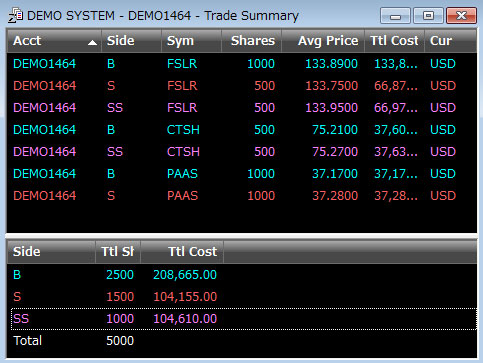Click the Trade Summary window title icon

tap(15, 15)
